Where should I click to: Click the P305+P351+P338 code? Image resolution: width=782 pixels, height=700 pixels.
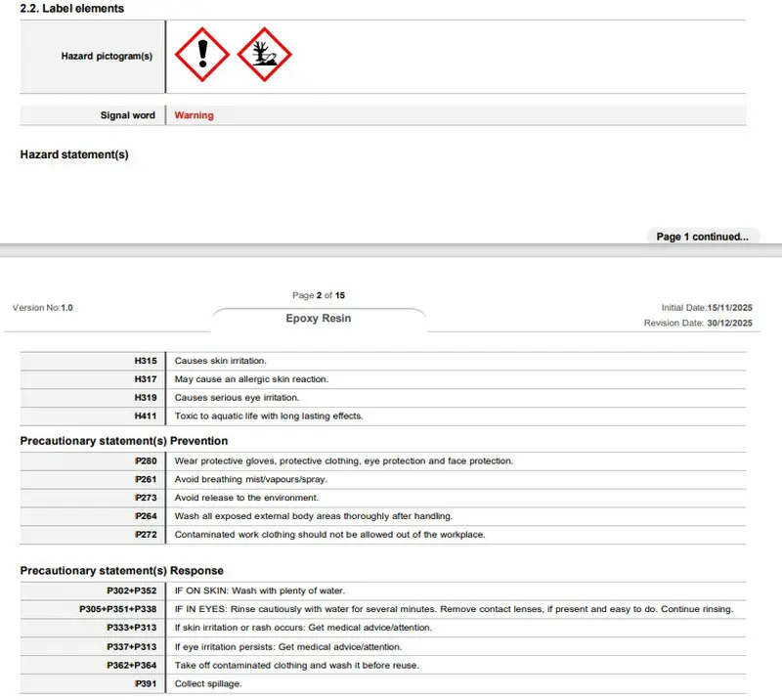117,609
